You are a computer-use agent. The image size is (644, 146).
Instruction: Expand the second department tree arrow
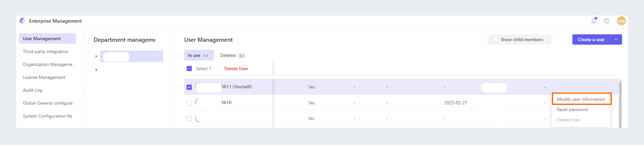(96, 70)
